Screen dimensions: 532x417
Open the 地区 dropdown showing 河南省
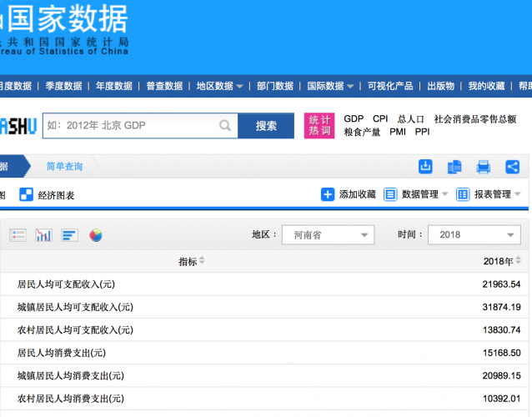327,235
